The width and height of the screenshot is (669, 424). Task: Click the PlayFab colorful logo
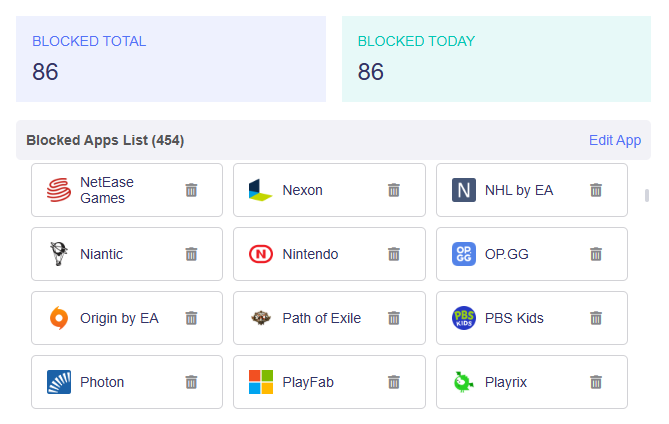pyautogui.click(x=261, y=382)
